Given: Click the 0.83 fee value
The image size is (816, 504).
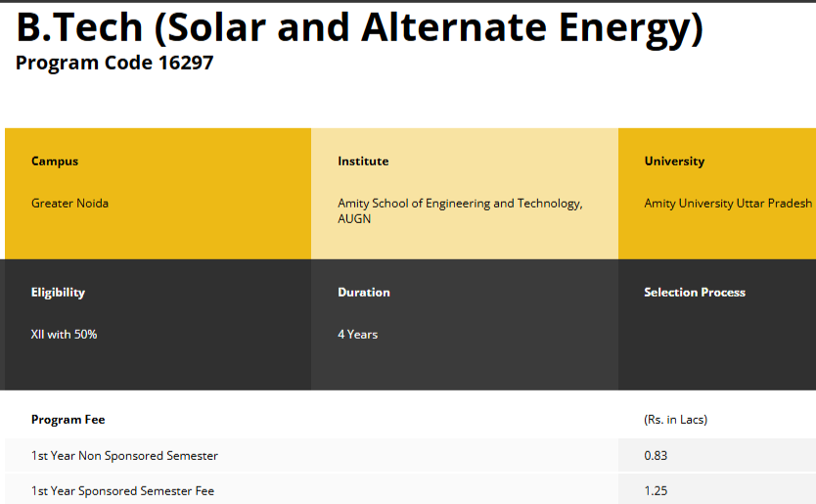Looking at the screenshot, I should 656,456.
